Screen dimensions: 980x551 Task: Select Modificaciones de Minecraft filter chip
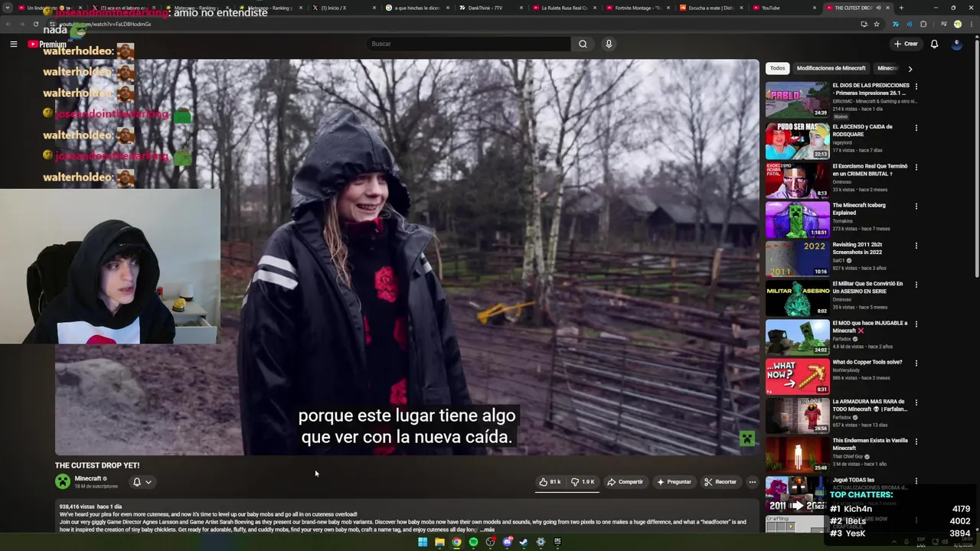click(831, 68)
